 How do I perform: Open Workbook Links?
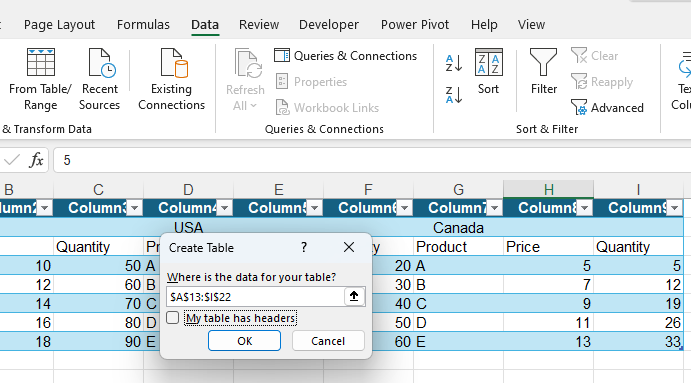pyautogui.click(x=327, y=108)
